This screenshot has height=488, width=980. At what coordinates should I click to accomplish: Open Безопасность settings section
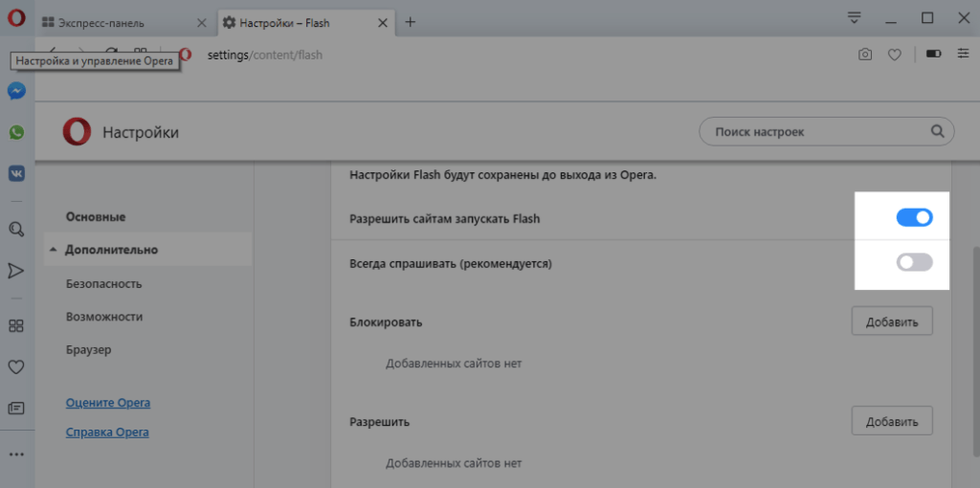[x=103, y=283]
